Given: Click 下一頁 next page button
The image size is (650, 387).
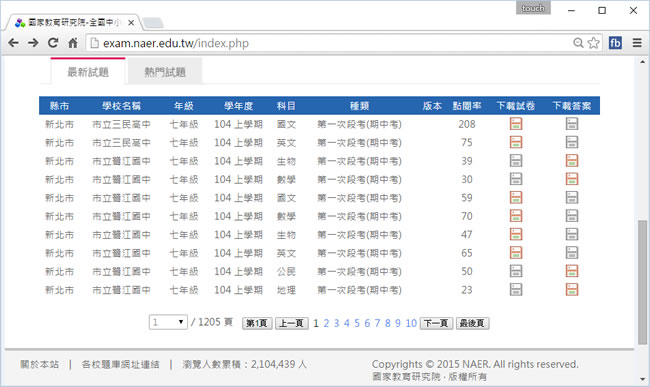Looking at the screenshot, I should point(436,323).
